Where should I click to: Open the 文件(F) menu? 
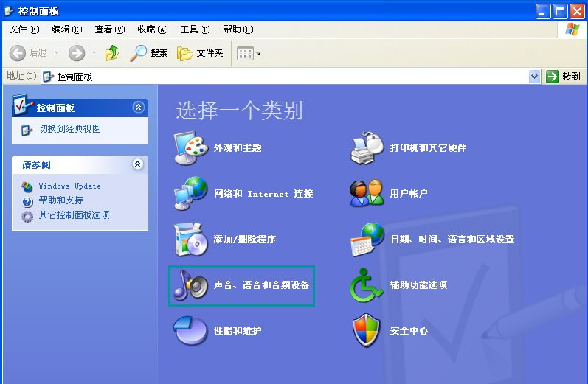click(x=24, y=29)
